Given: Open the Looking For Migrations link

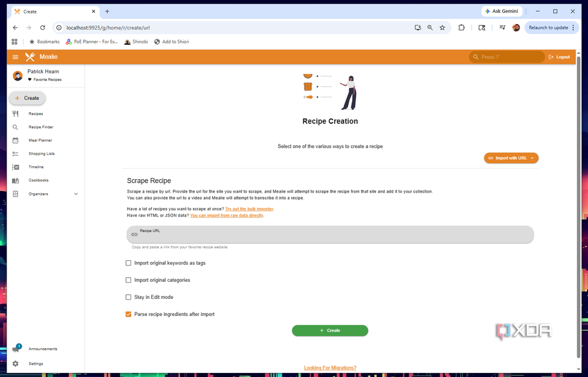Looking at the screenshot, I should click(330, 368).
